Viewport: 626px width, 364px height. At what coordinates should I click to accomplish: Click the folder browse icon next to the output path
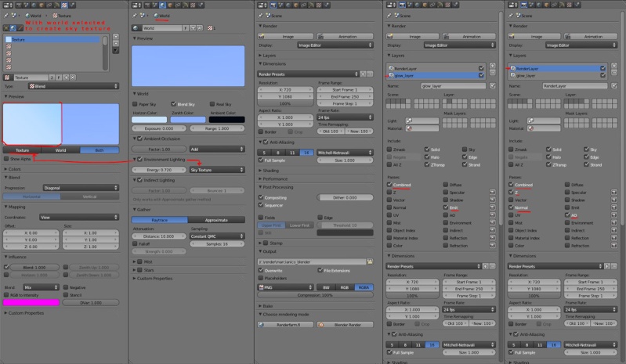point(370,261)
